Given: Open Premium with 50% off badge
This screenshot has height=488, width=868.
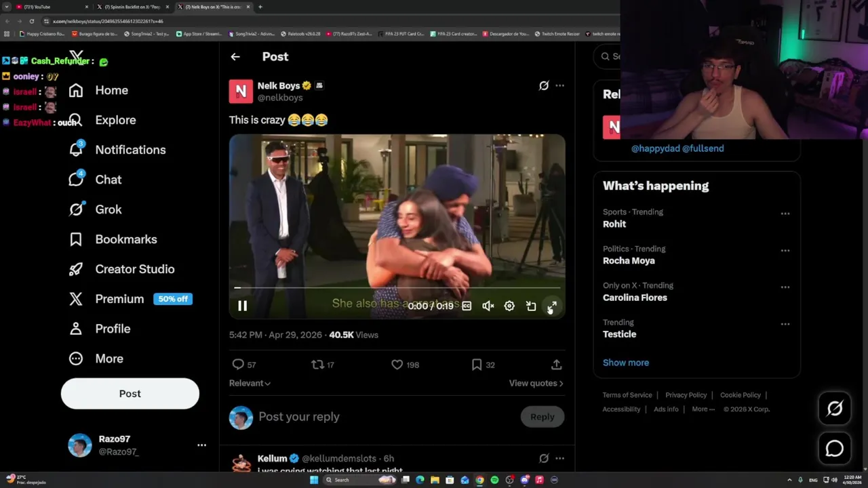Looking at the screenshot, I should click(130, 299).
